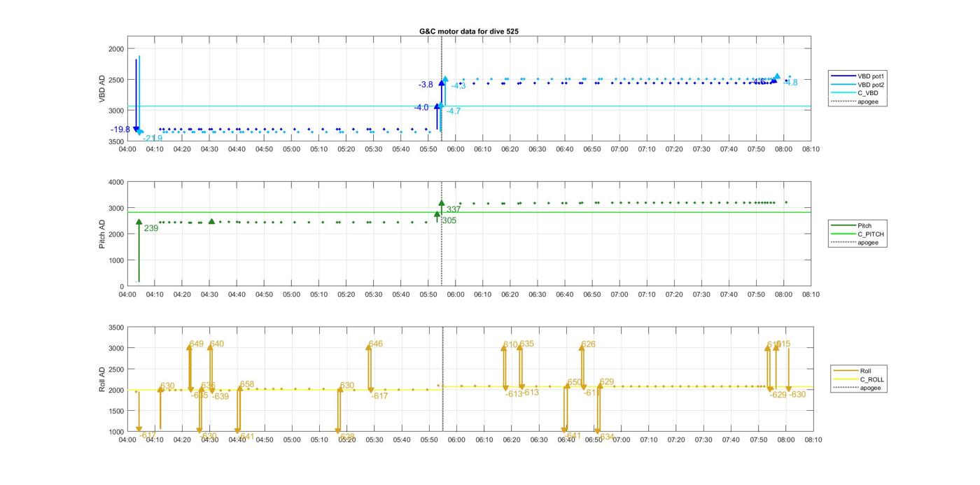Click the 'Roll AD' y-axis label

tap(102, 379)
